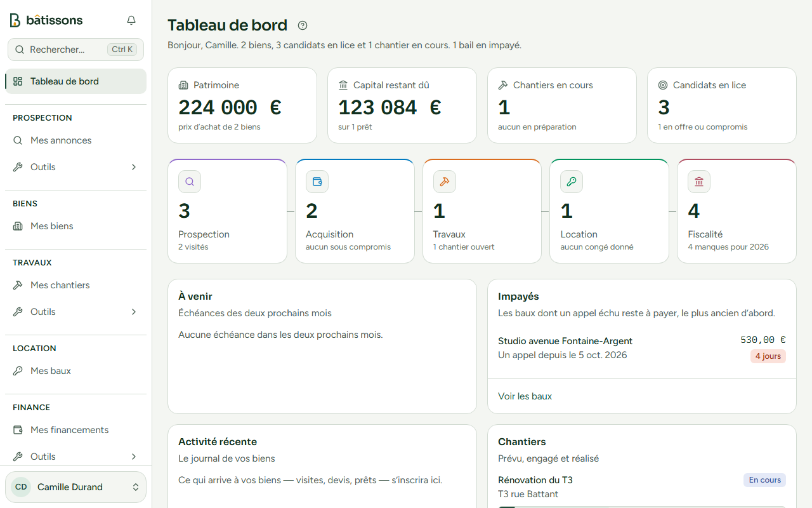Expand Outils under Prospection

click(76, 167)
